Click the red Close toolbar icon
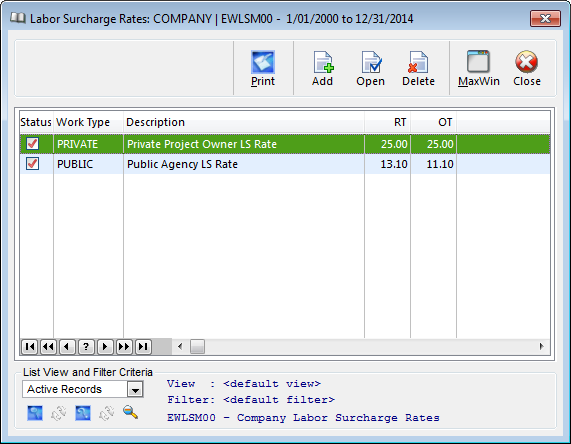 pyautogui.click(x=526, y=62)
